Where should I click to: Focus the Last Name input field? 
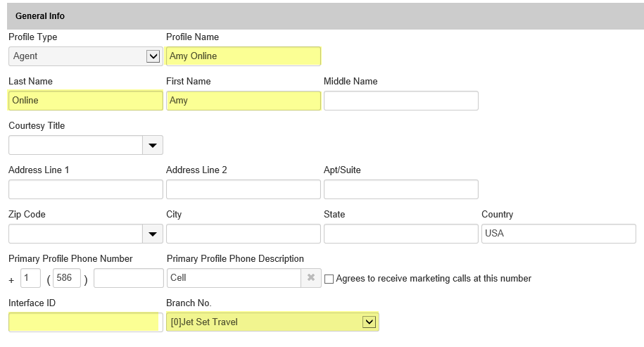click(85, 101)
